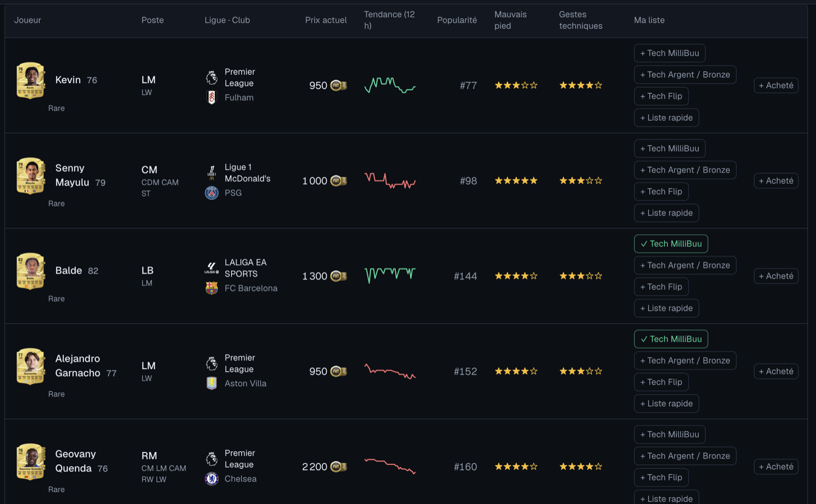Viewport: 816px width, 504px height.
Task: Mark Geovany Quenda as Acheté
Action: pyautogui.click(x=776, y=467)
